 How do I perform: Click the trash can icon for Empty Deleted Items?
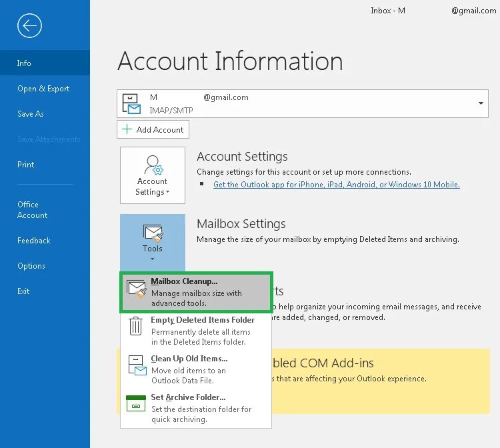[x=136, y=326]
